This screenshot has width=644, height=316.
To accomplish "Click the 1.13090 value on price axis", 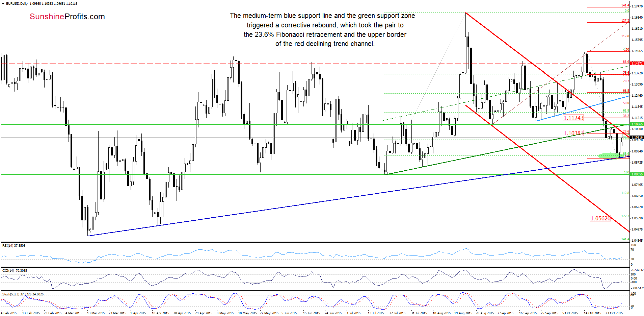I will pos(637,84).
